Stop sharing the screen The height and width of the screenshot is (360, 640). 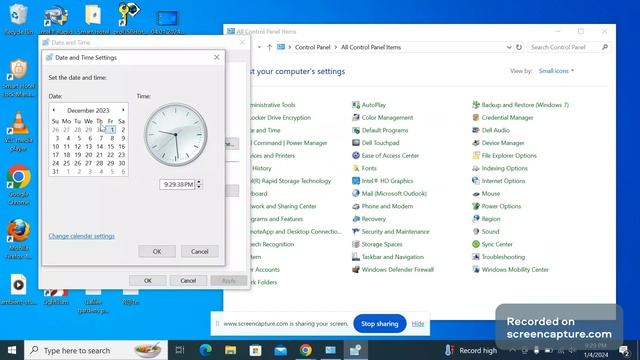[380, 324]
